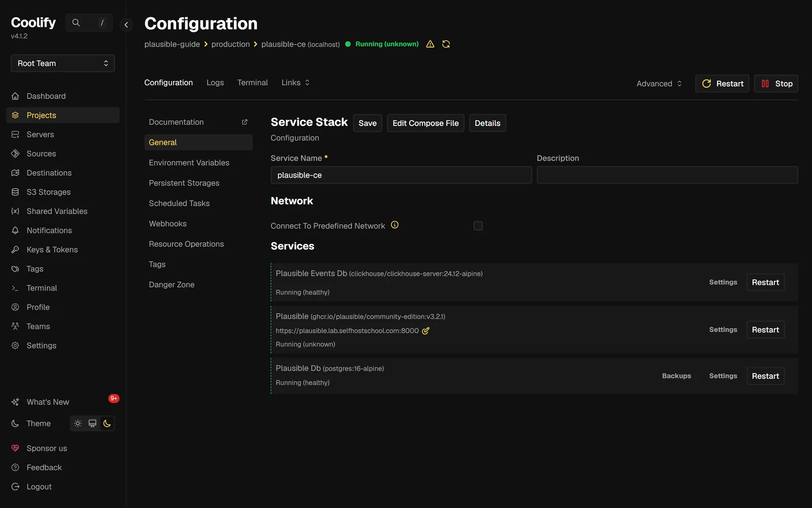Viewport: 812px width, 508px height.
Task: Open the Root Team selector dropdown
Action: (63, 63)
